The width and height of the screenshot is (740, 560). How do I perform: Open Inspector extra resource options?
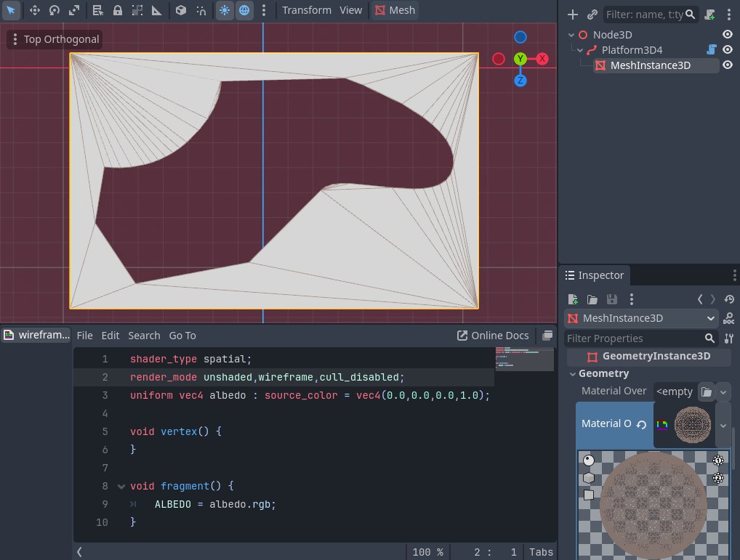tap(632, 299)
